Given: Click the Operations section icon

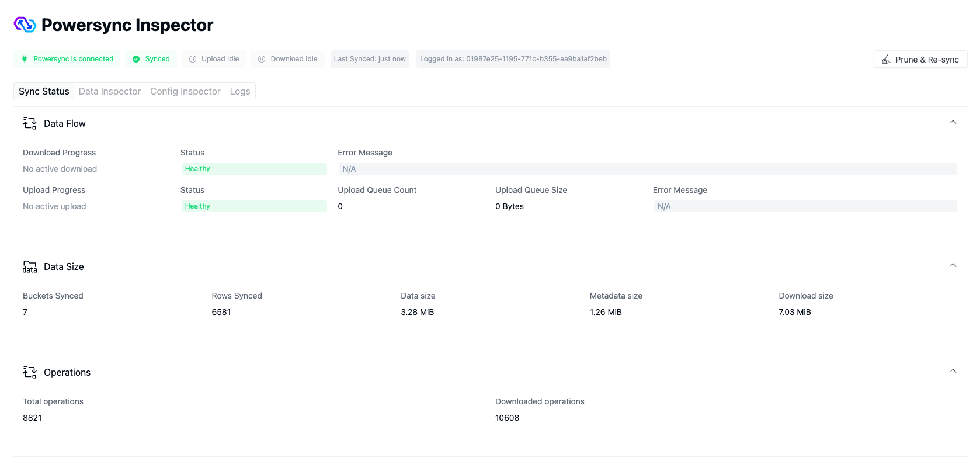Looking at the screenshot, I should [30, 372].
